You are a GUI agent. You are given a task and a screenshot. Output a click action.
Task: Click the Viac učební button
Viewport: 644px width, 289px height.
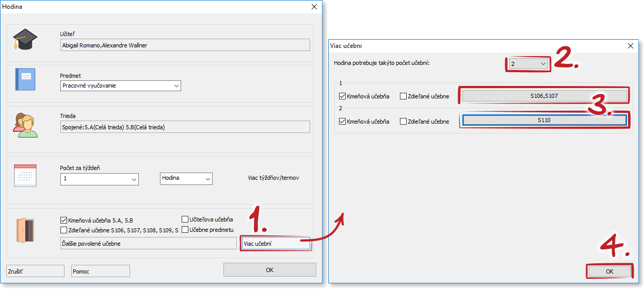pyautogui.click(x=276, y=244)
